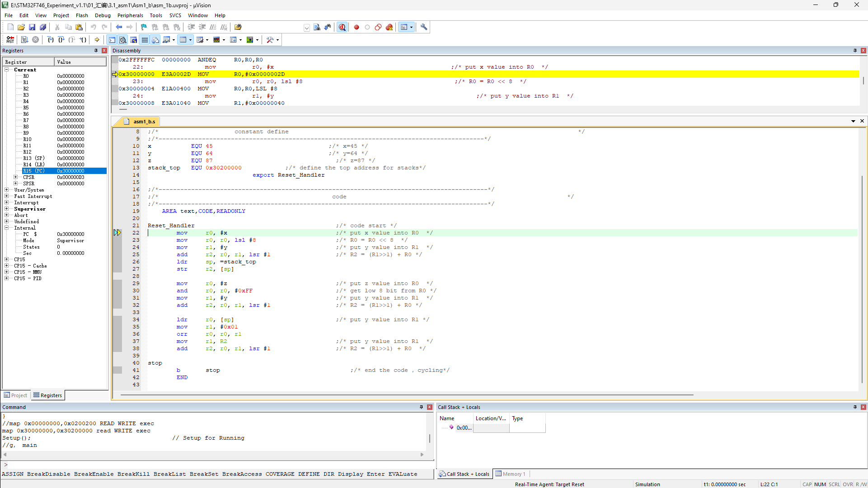Screen dimensions: 868x488
Task: Open the find combo box dropdown
Action: [307, 28]
